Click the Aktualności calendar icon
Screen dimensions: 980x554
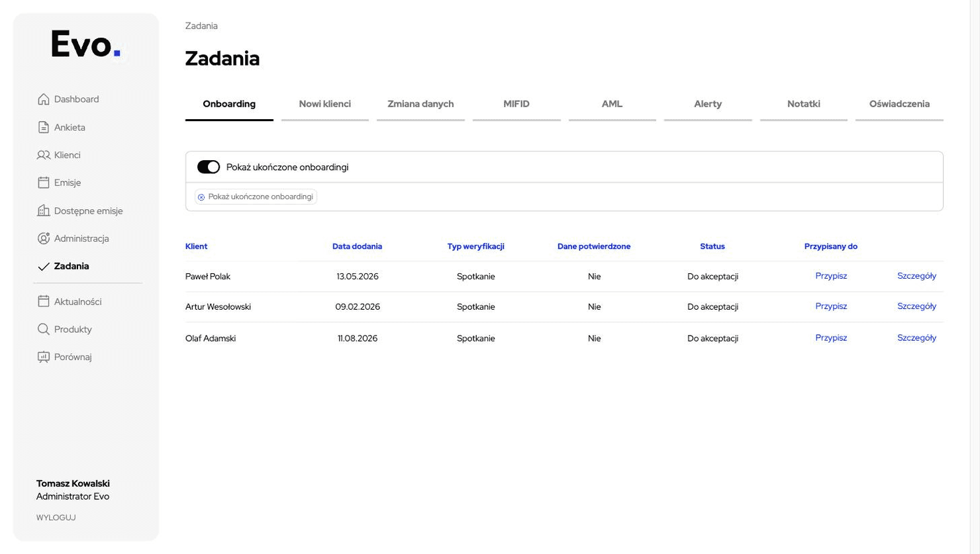pos(44,301)
